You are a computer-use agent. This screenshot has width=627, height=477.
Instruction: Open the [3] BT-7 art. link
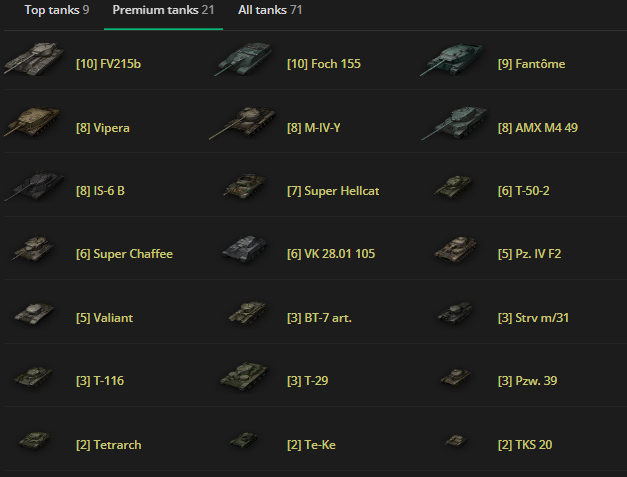click(x=319, y=318)
